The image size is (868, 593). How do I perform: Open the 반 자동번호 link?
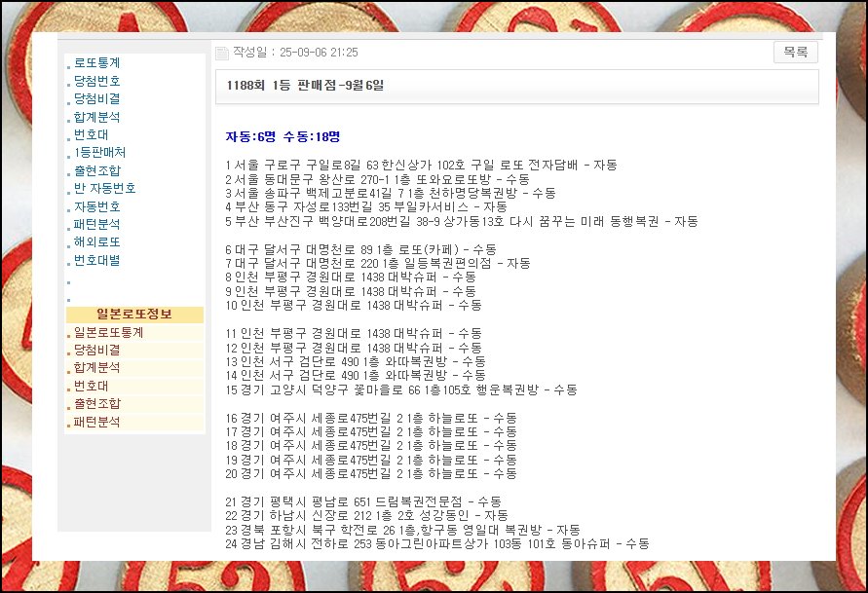[104, 188]
